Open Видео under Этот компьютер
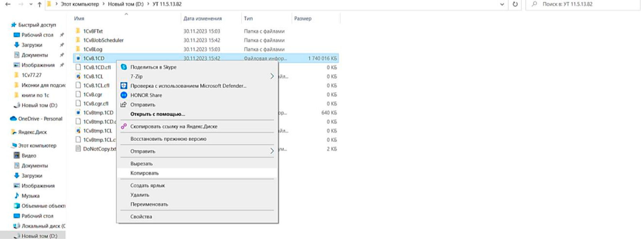The image size is (644, 239). [x=29, y=155]
